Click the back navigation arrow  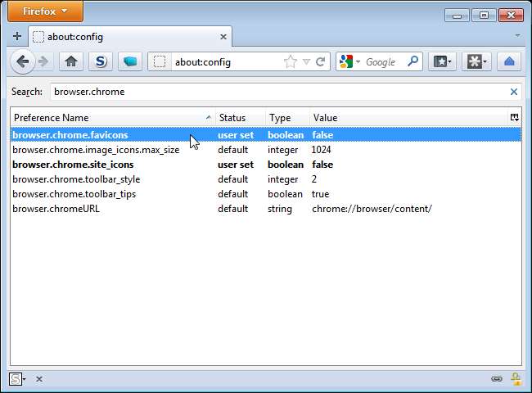click(22, 61)
